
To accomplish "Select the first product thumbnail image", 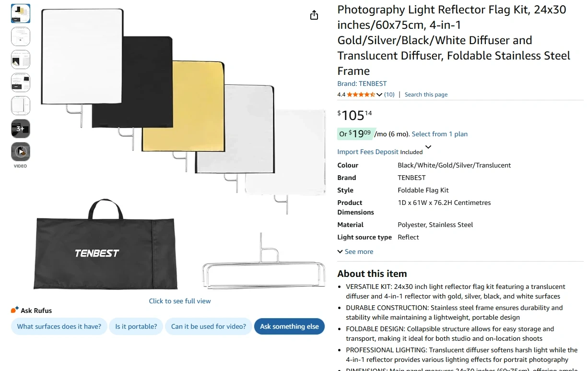I will point(21,13).
